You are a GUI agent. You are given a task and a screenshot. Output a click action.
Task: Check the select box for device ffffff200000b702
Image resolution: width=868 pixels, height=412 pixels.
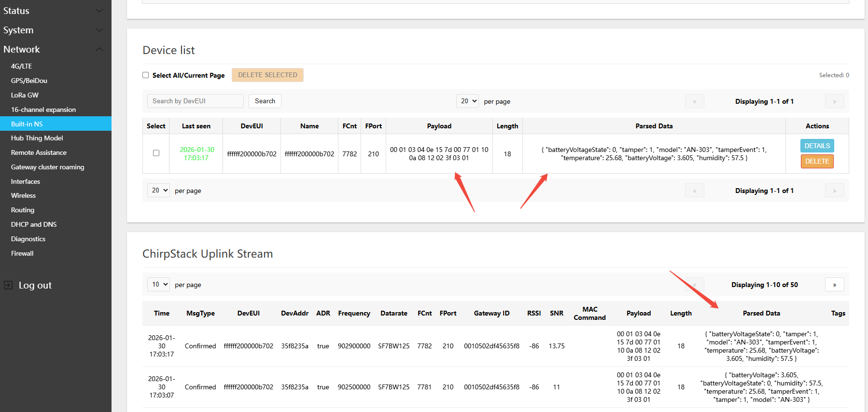point(156,153)
